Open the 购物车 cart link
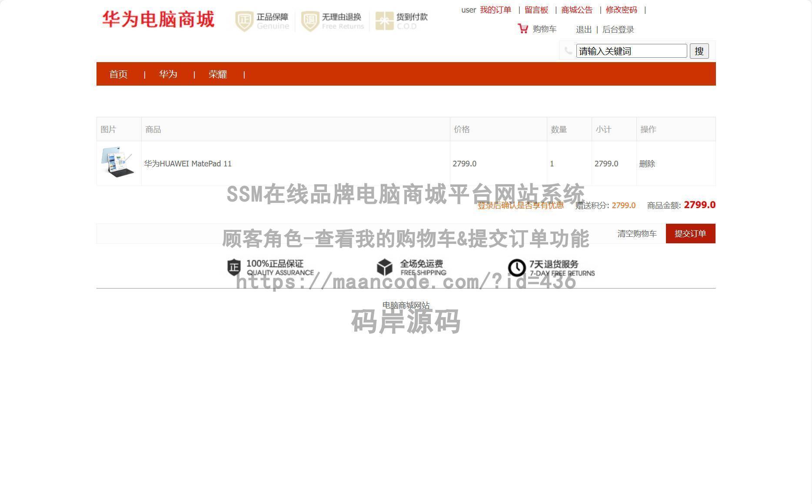The height and width of the screenshot is (504, 812). 545,29
